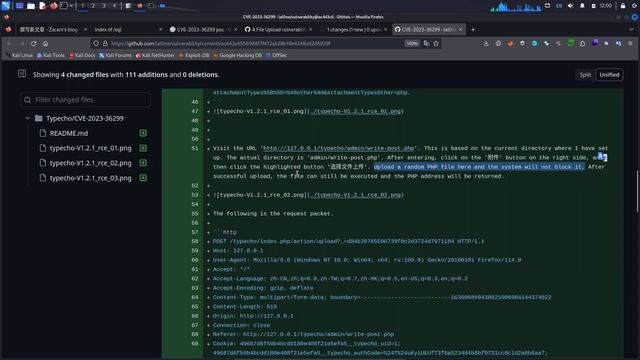Switch diff view to Split
The width and height of the screenshot is (640, 360).
click(x=585, y=75)
